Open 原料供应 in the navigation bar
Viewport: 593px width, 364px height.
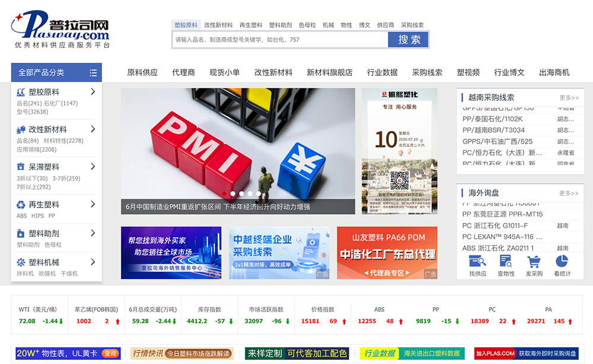[142, 72]
